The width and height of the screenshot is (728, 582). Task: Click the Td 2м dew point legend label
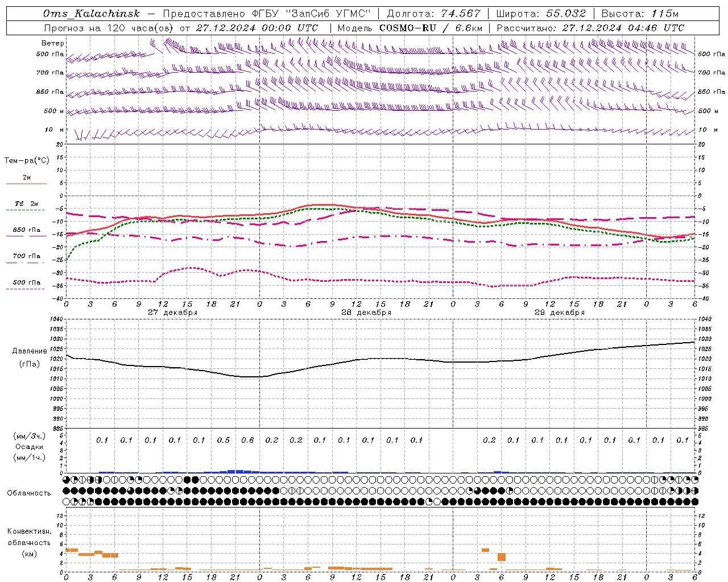[26, 203]
